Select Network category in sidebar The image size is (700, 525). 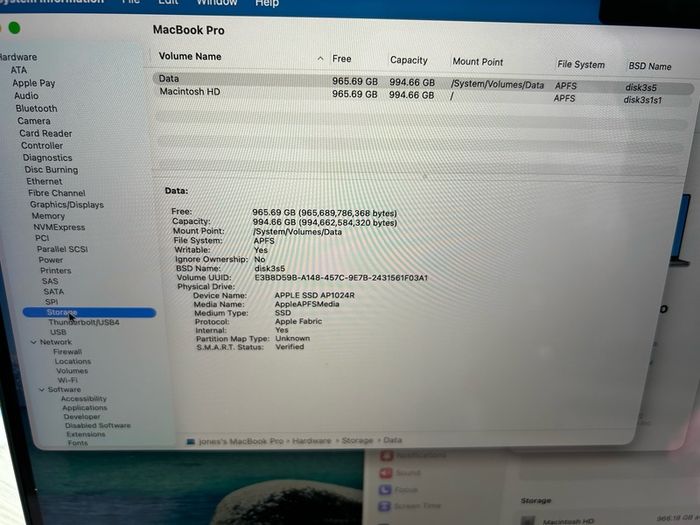tap(56, 342)
